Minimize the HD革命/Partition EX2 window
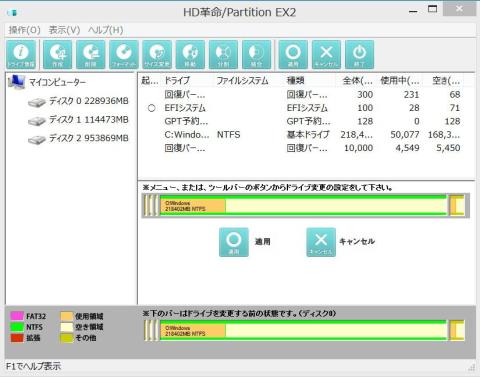The width and height of the screenshot is (480, 377). pos(413,11)
